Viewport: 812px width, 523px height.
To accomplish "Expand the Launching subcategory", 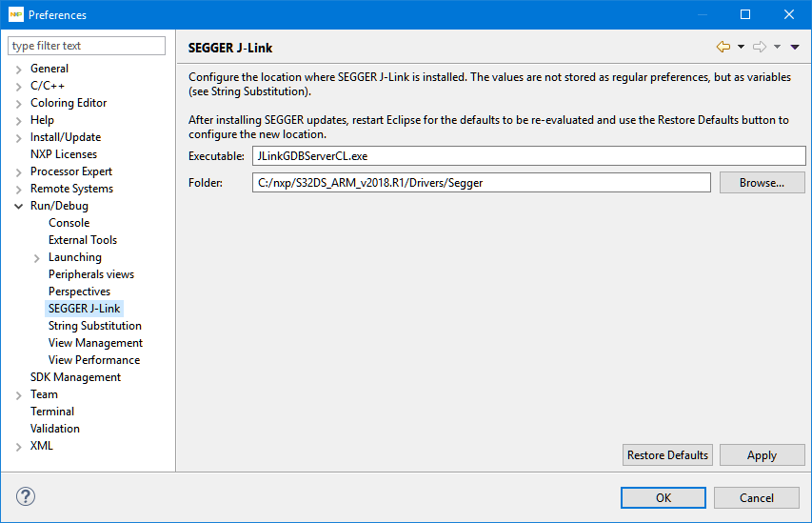I will pyautogui.click(x=37, y=257).
